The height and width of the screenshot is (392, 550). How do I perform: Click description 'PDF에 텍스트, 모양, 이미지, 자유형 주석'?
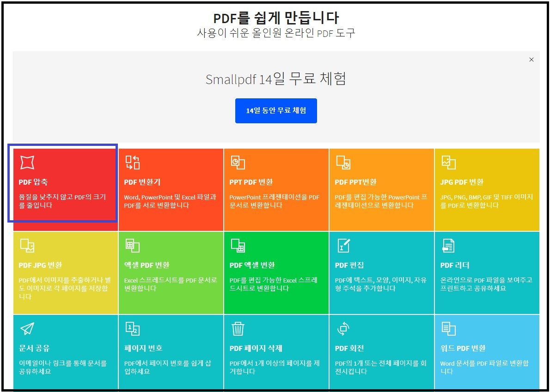coord(381,284)
